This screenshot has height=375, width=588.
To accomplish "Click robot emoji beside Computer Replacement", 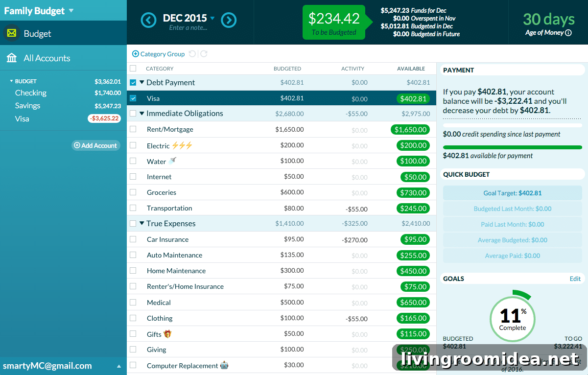I will click(224, 365).
